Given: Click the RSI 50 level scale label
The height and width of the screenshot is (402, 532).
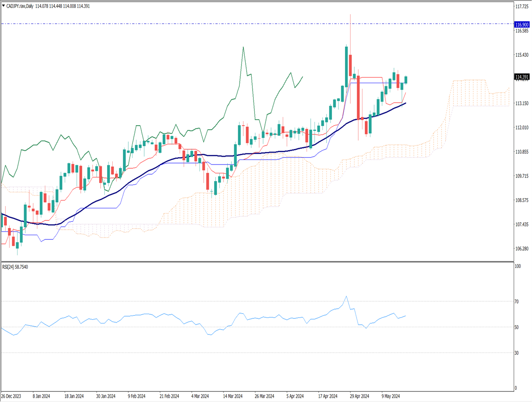Looking at the screenshot, I should [x=518, y=328].
